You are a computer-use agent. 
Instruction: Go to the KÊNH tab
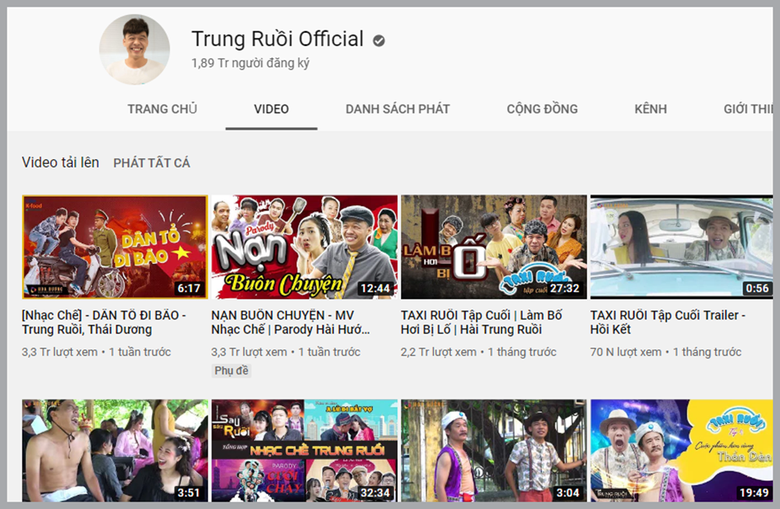click(650, 109)
